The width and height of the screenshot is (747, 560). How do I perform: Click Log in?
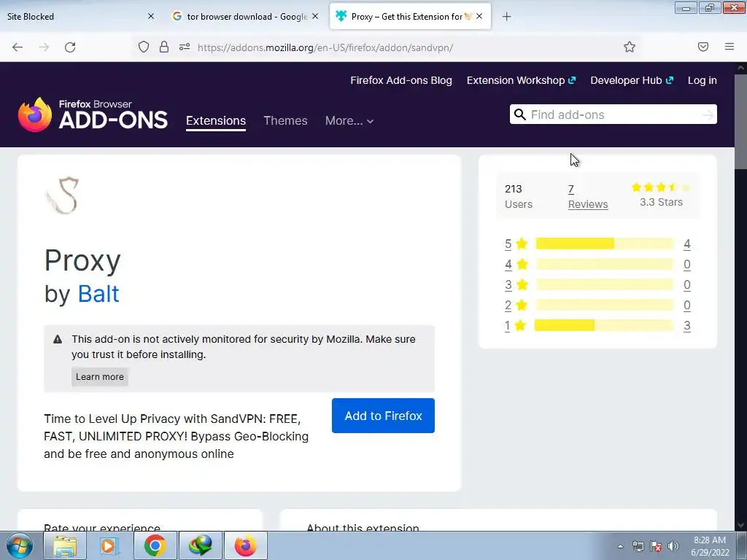coord(703,80)
